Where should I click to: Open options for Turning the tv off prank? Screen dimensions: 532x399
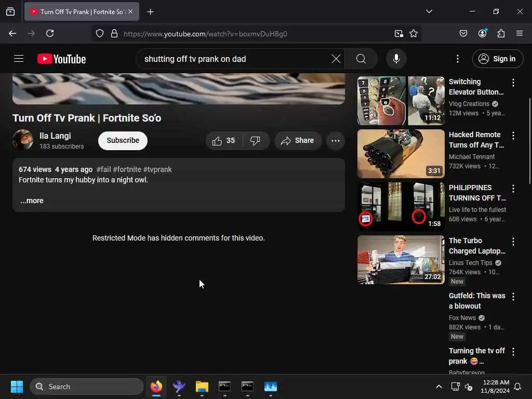(513, 352)
